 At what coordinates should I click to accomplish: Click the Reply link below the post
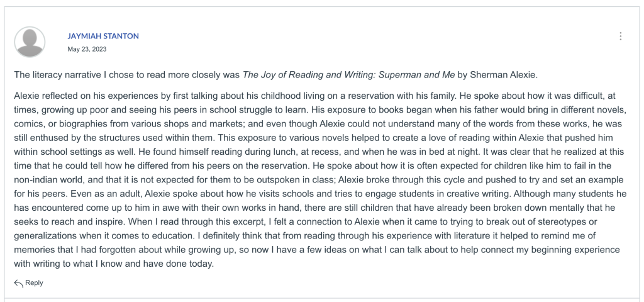coord(34,282)
